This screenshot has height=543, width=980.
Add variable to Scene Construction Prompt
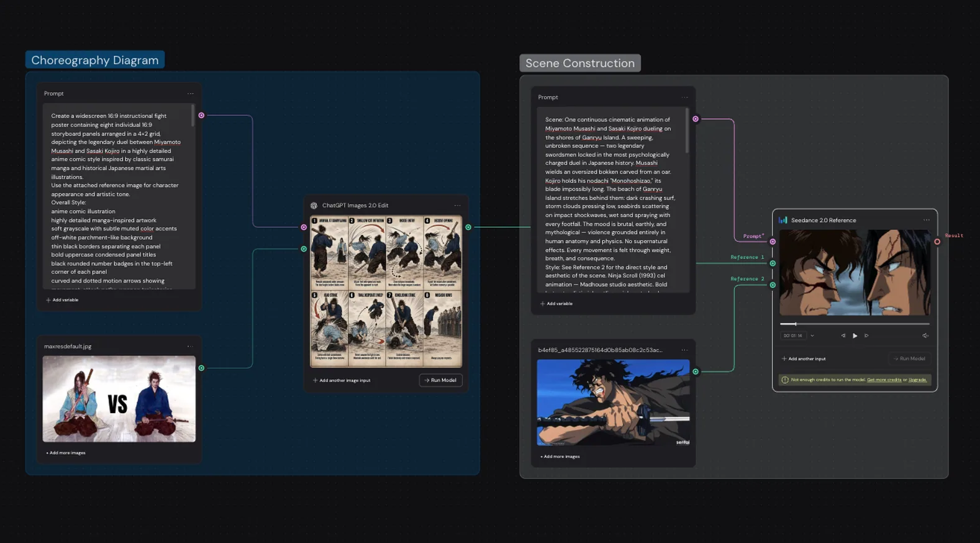[x=556, y=304]
